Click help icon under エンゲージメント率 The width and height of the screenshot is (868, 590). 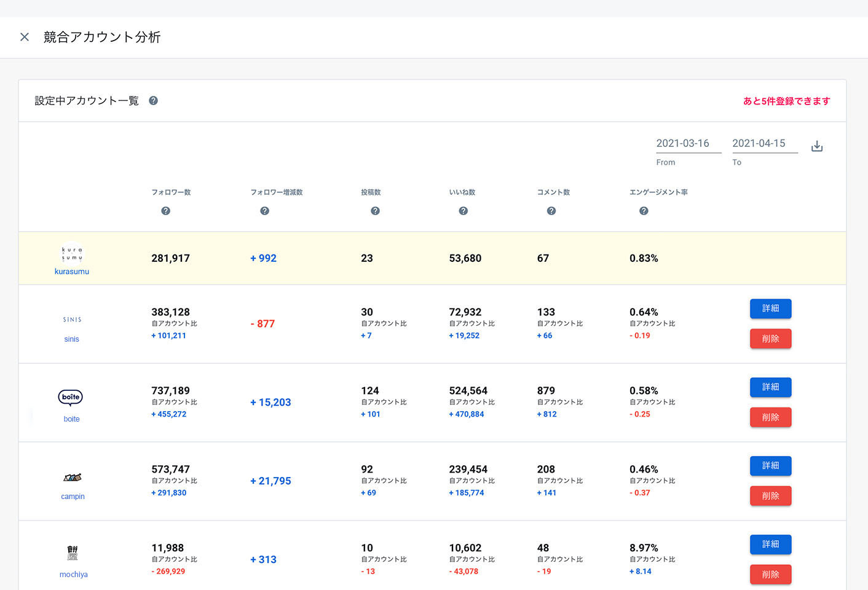[x=644, y=211]
